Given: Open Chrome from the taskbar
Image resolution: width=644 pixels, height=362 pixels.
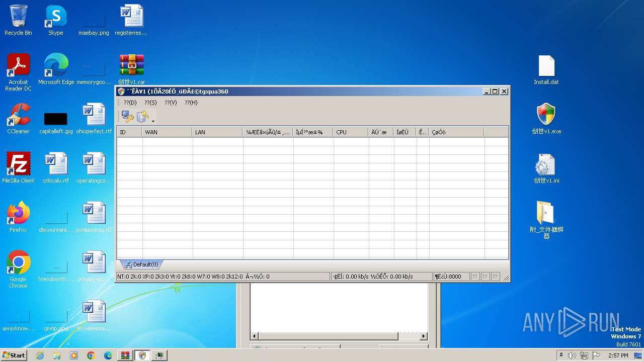Looking at the screenshot, I should (91, 355).
